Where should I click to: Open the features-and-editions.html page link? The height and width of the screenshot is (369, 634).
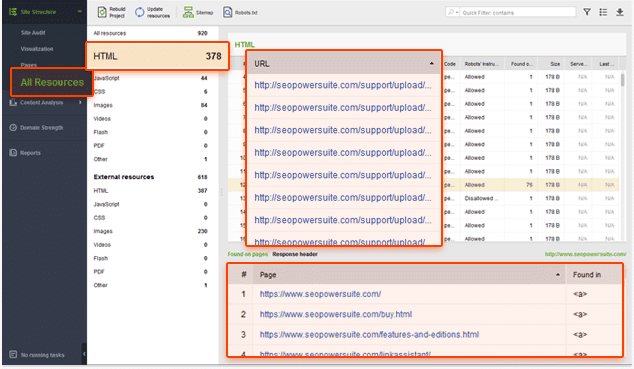tap(369, 334)
